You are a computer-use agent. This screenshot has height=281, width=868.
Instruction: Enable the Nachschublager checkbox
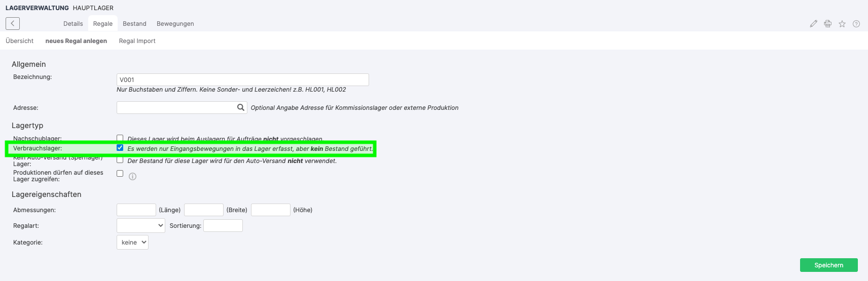(120, 138)
